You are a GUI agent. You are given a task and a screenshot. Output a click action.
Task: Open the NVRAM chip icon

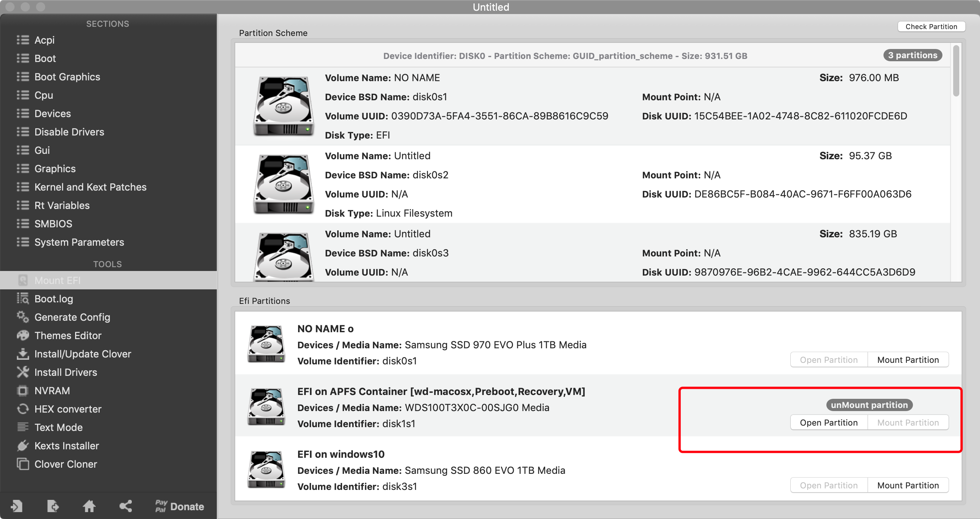(x=23, y=390)
